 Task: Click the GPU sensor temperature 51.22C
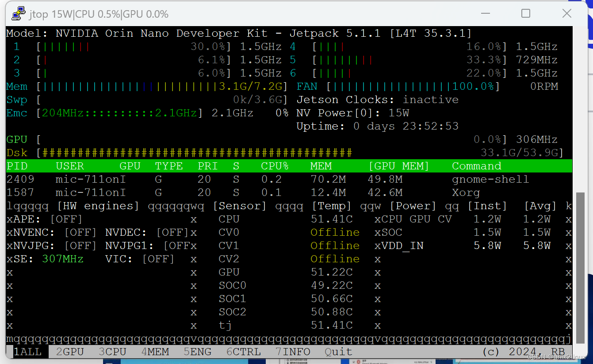pos(332,272)
